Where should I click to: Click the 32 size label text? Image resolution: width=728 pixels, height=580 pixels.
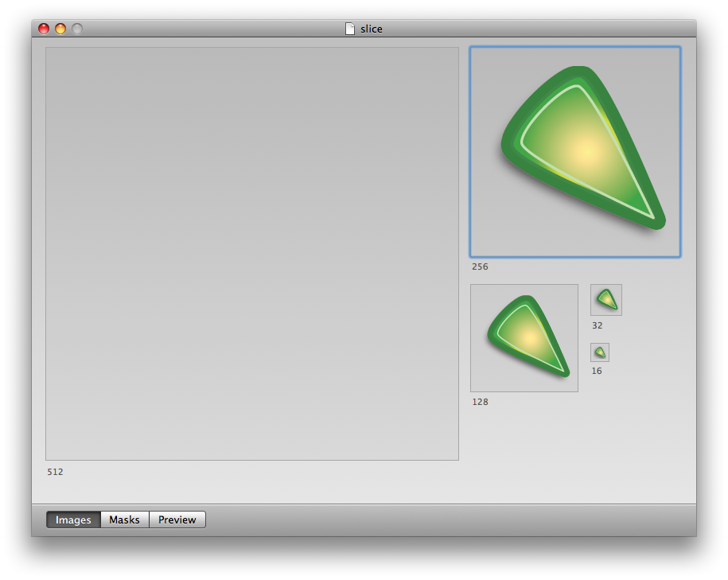597,325
